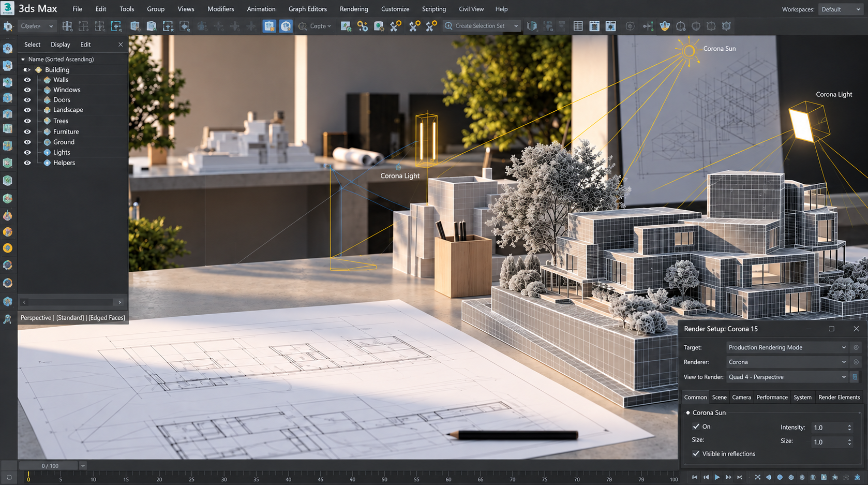This screenshot has width=868, height=485.
Task: Click the table grid icon in main toolbar
Action: 578,26
